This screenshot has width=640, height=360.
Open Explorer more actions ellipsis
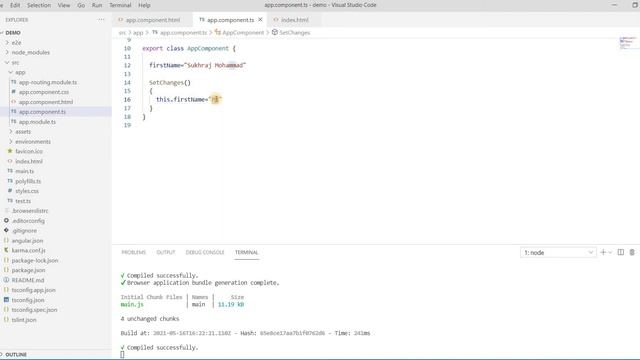[x=101, y=20]
